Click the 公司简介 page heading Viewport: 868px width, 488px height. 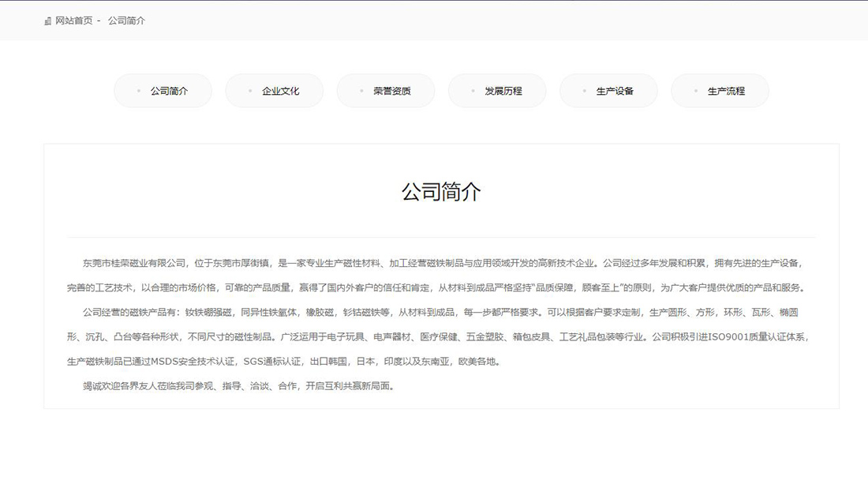click(441, 192)
